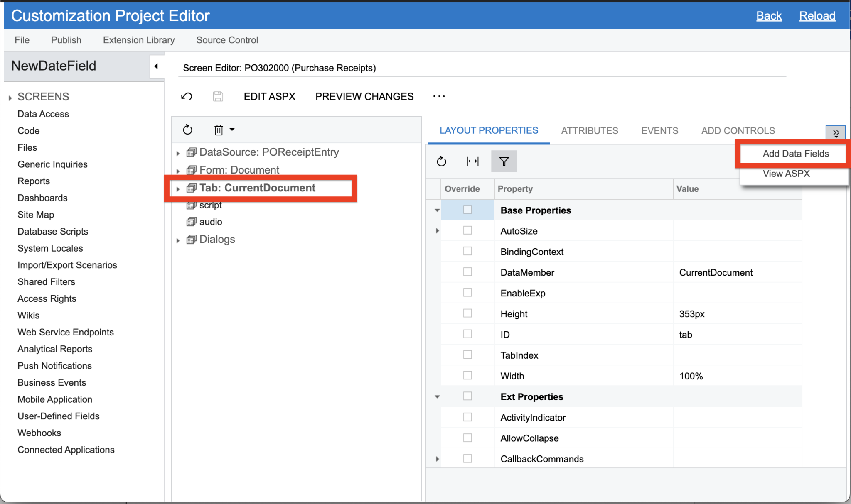The width and height of the screenshot is (851, 504).
Task: Open the ellipsis more options icon
Action: (439, 96)
